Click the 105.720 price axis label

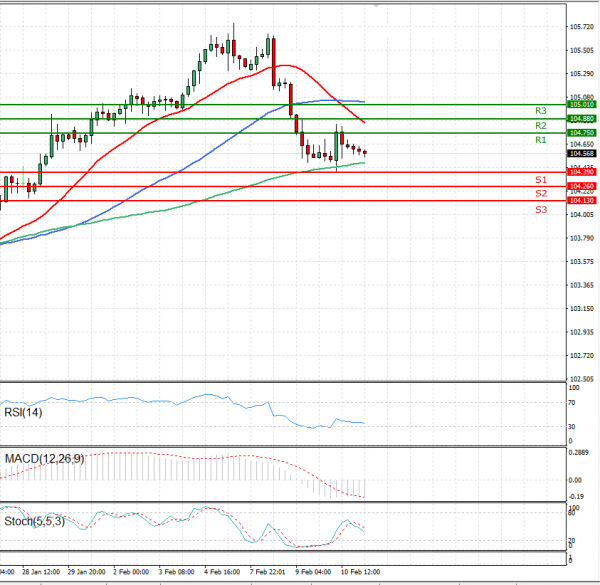[582, 27]
